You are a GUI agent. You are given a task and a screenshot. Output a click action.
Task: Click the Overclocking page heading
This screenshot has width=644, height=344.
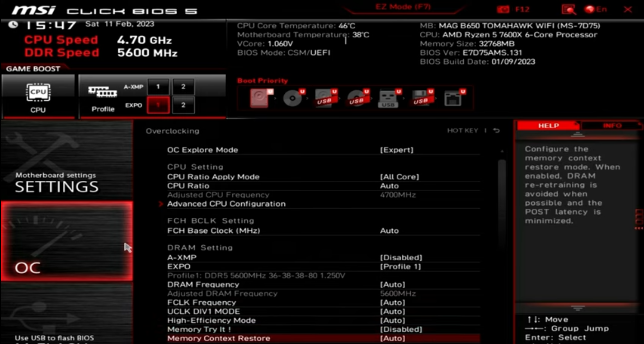click(173, 131)
